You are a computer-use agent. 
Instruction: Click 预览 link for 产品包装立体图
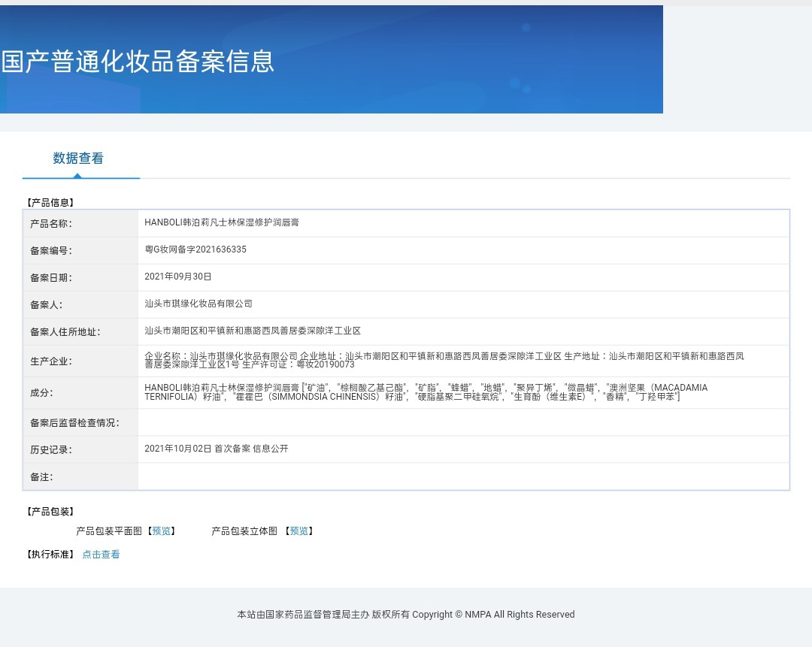point(298,531)
